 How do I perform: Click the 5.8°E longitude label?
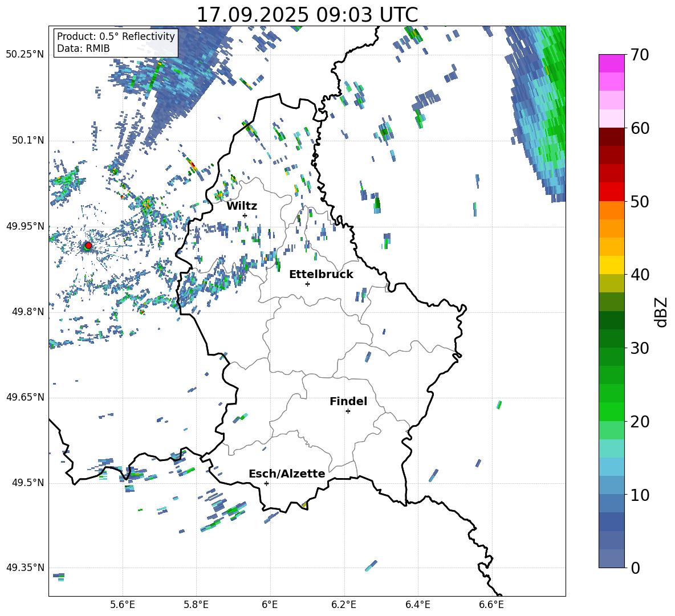(196, 605)
